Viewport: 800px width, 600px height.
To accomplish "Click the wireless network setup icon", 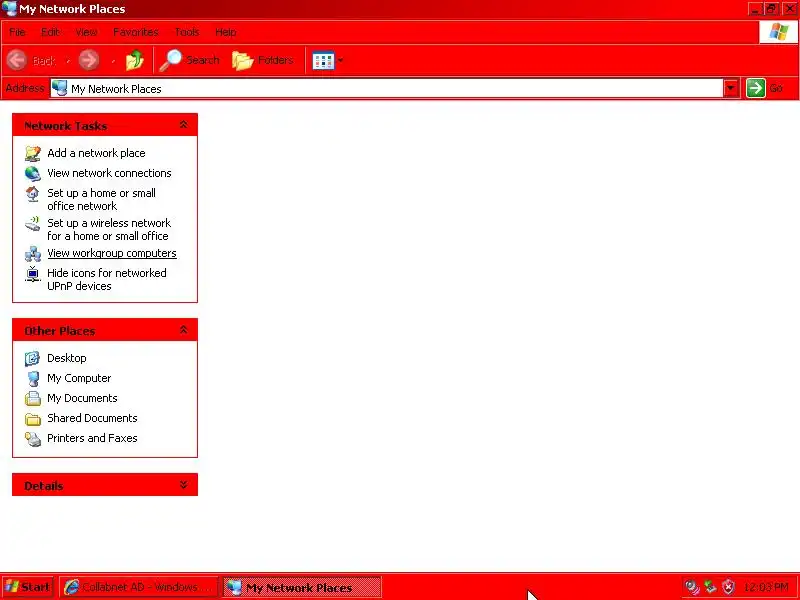I will coord(33,223).
